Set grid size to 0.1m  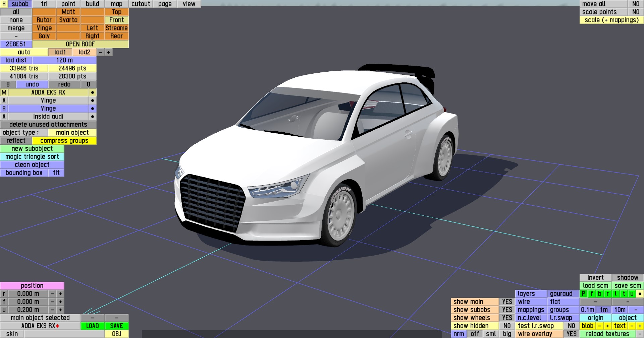pos(588,310)
